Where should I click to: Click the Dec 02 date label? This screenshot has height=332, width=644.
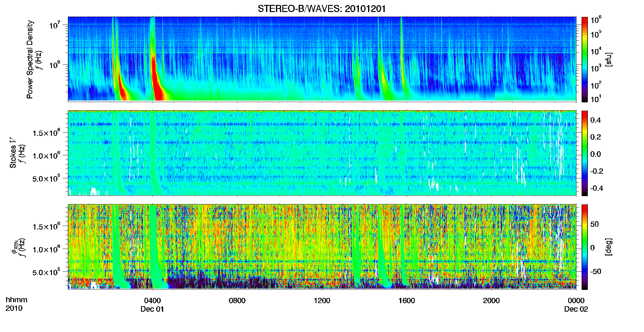tap(576, 309)
